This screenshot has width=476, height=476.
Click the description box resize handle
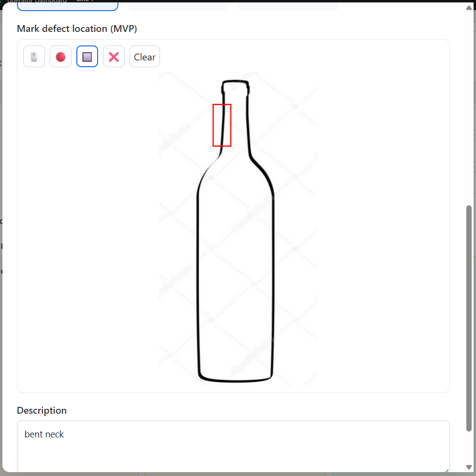(x=447, y=471)
